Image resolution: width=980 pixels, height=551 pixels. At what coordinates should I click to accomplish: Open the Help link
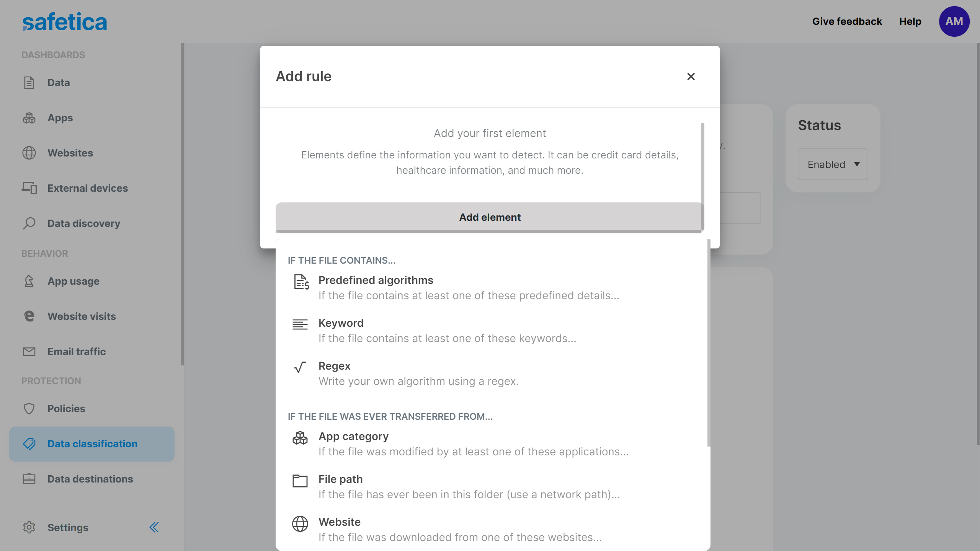point(910,21)
